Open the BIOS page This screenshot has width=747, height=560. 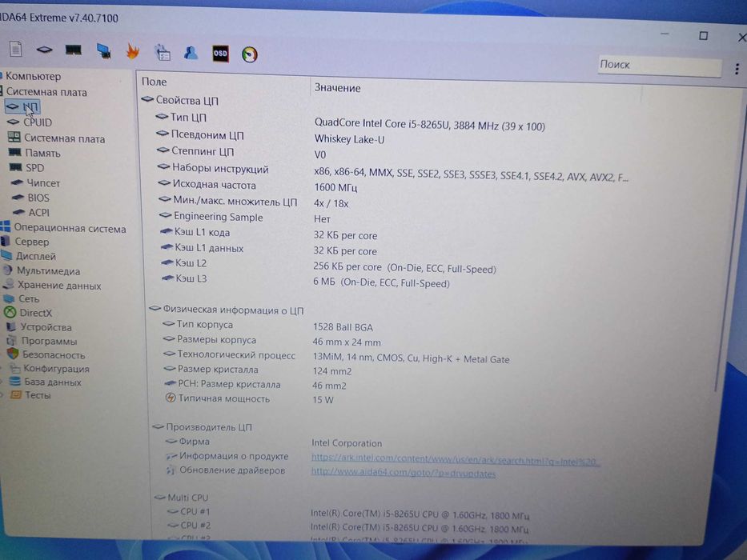pos(38,198)
